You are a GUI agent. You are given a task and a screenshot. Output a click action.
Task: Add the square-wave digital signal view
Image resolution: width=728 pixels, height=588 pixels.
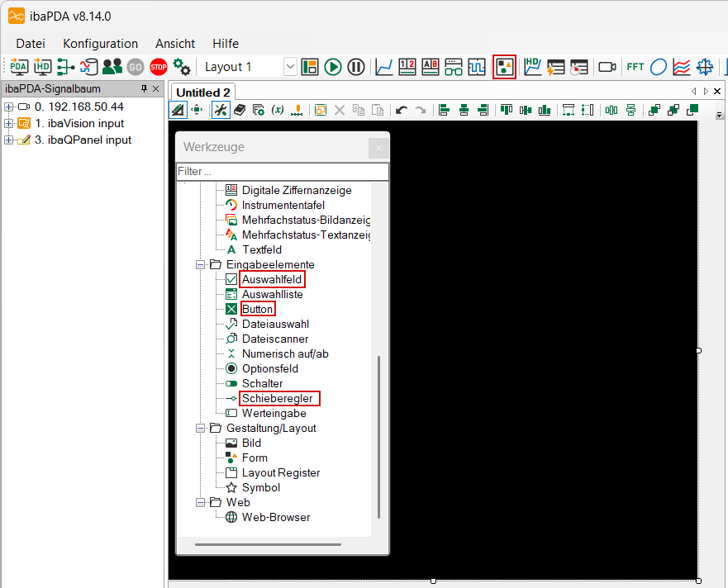[x=477, y=67]
